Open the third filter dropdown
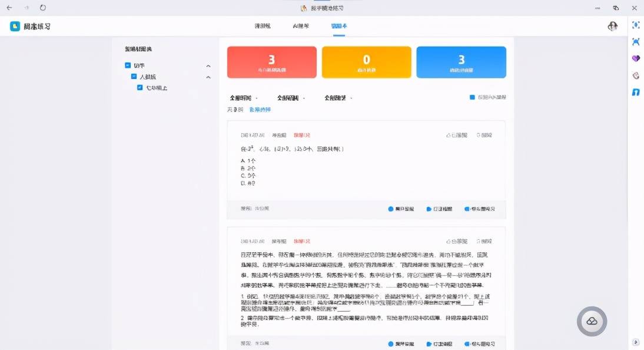This screenshot has height=350, width=644. coord(338,98)
